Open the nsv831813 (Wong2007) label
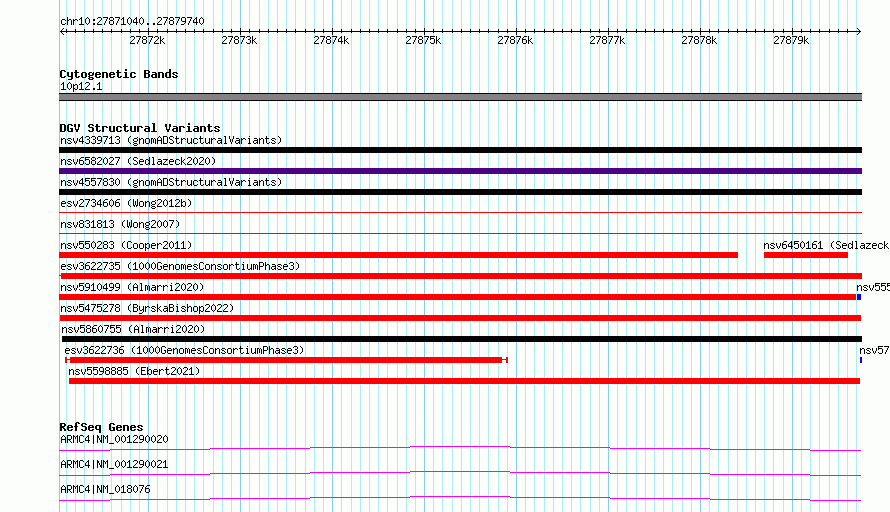This screenshot has width=890, height=512. point(120,224)
